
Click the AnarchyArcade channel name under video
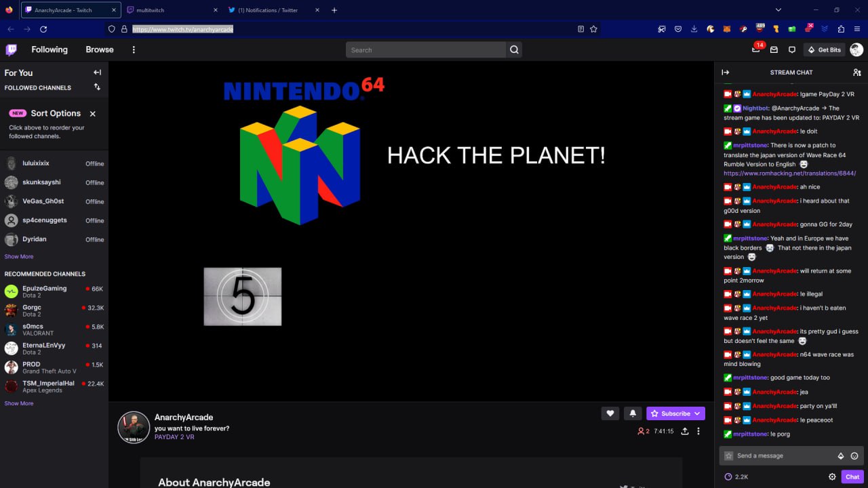point(184,418)
